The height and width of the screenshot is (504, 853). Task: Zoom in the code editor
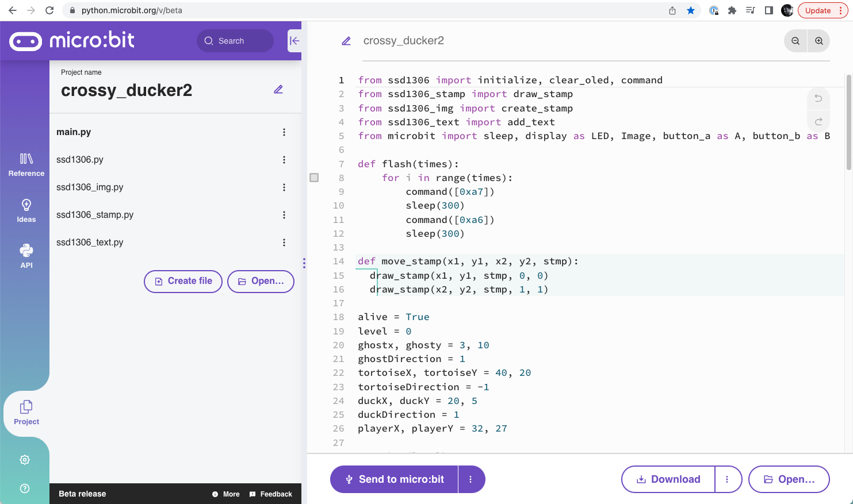point(819,41)
